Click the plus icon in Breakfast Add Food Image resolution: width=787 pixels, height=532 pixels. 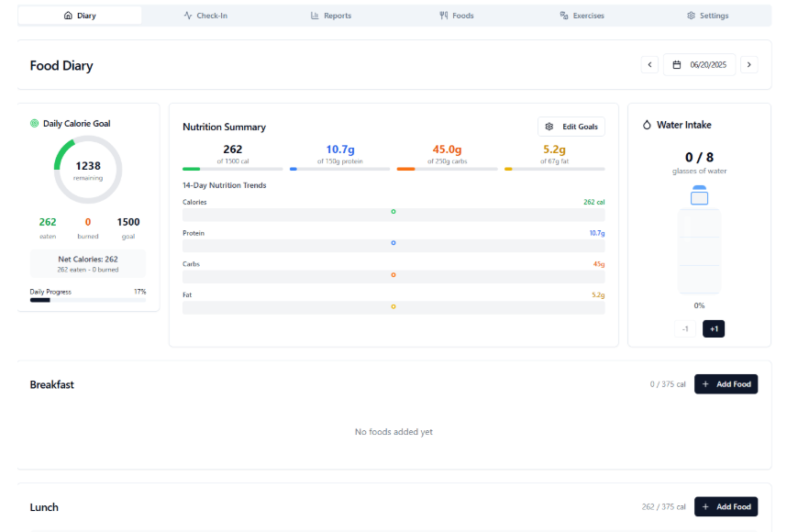click(705, 384)
